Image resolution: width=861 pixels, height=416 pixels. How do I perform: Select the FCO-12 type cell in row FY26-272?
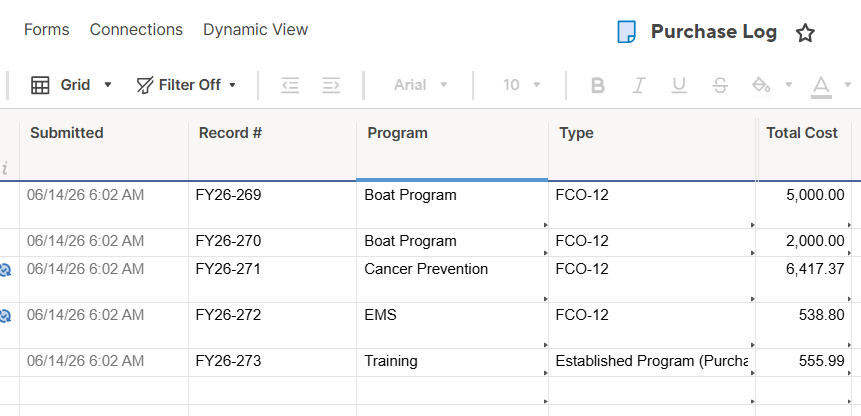(652, 325)
